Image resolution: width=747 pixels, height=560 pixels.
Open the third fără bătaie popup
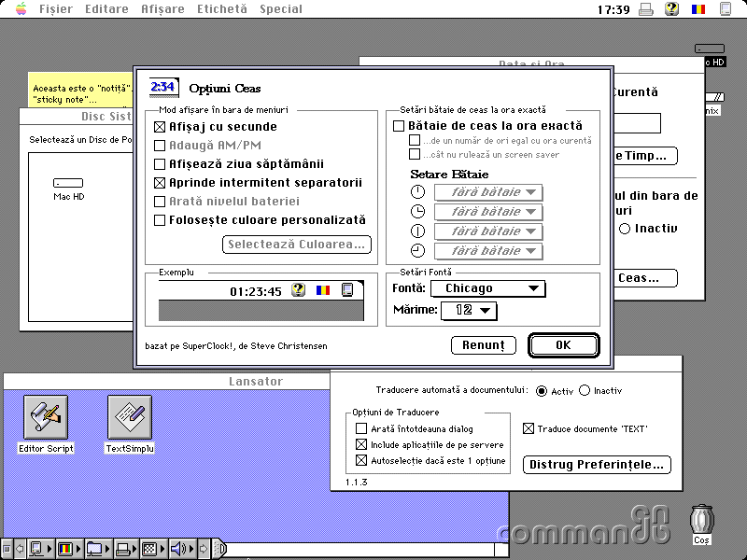488,231
